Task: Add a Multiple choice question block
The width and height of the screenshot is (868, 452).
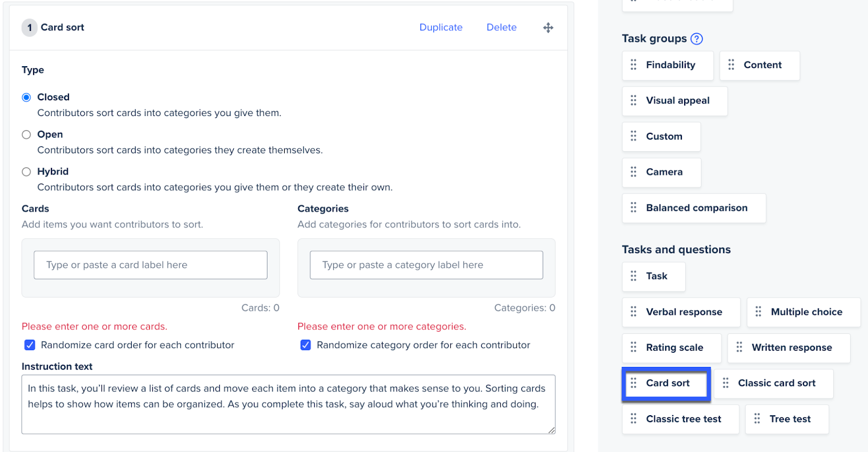Action: (x=806, y=312)
